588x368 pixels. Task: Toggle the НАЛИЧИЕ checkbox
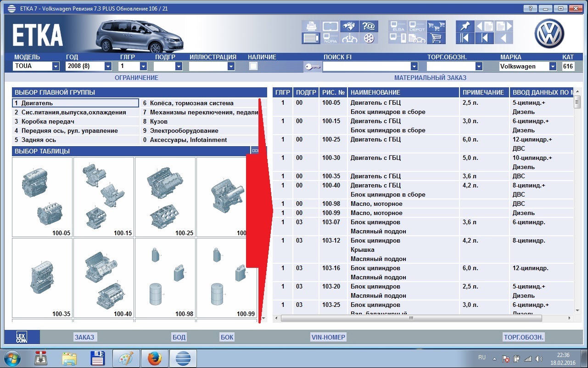click(x=253, y=66)
